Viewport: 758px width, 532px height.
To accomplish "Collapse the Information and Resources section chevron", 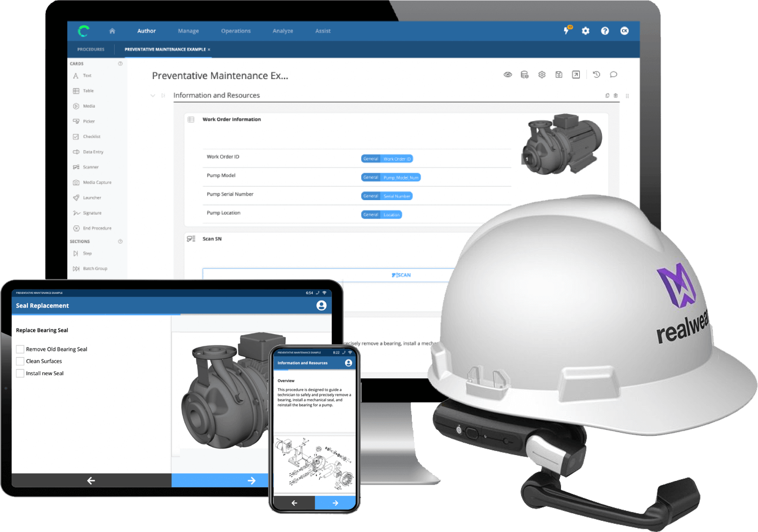I will pos(153,96).
